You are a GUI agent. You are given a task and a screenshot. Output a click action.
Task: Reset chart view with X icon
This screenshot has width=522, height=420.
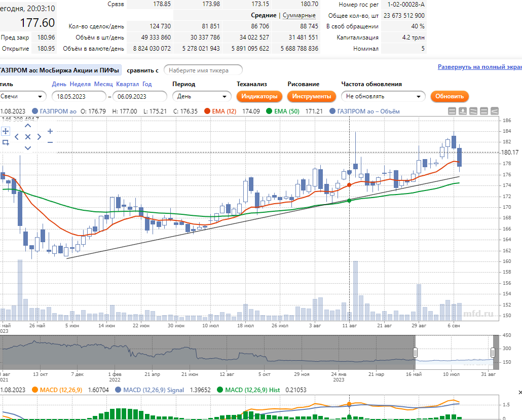28,137
